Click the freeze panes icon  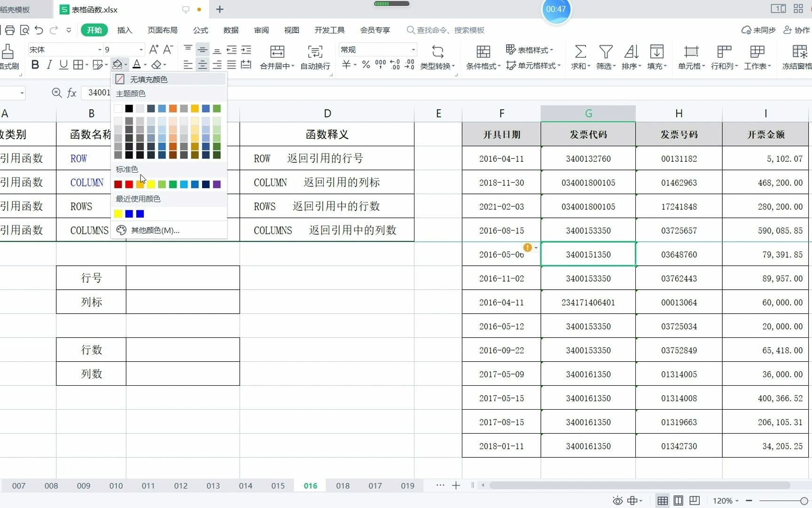pyautogui.click(x=799, y=51)
